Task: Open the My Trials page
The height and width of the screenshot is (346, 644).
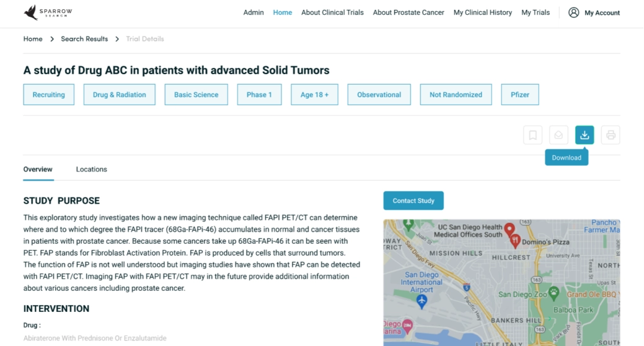Action: pos(535,13)
